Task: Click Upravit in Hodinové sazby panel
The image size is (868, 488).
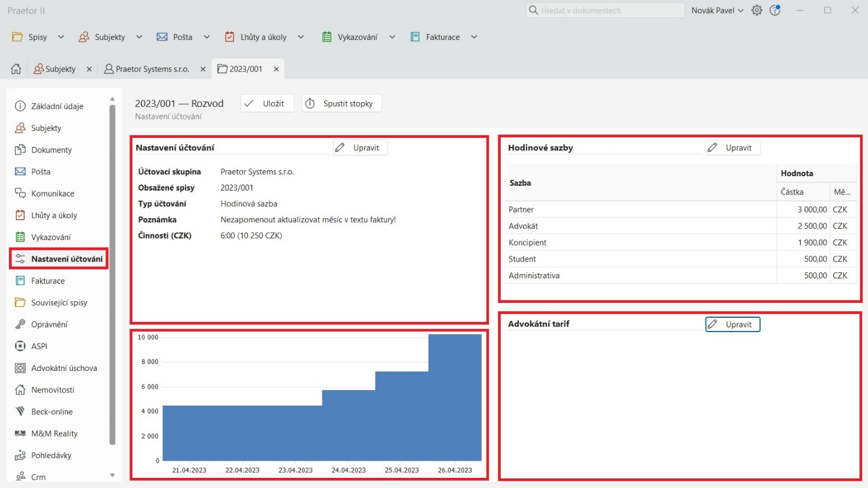Action: (732, 148)
